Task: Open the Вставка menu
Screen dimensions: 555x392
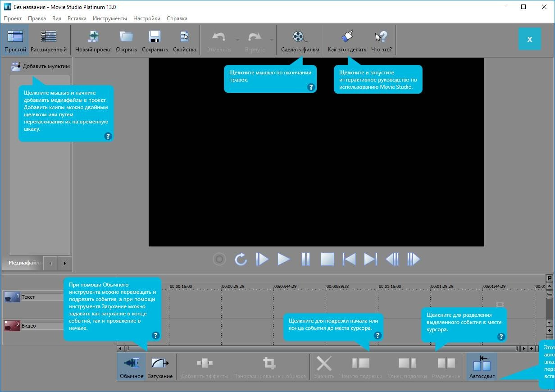Action: point(77,18)
